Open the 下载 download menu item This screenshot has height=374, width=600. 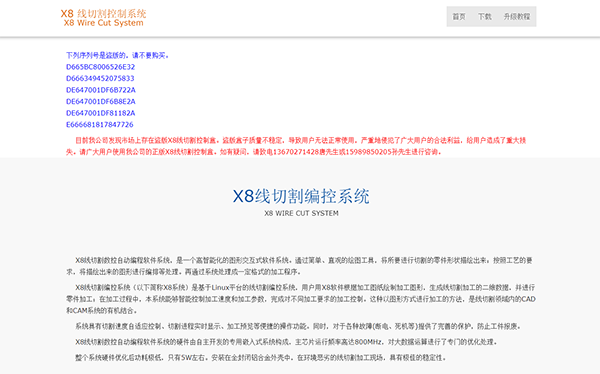coord(484,16)
